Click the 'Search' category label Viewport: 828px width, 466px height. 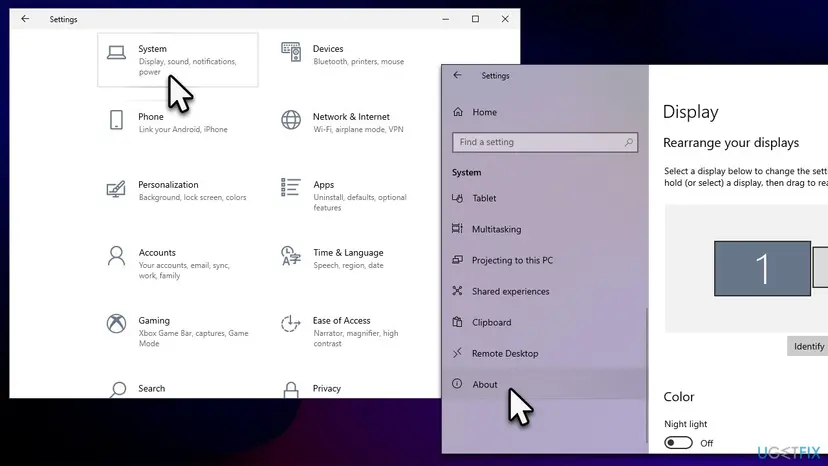point(152,388)
